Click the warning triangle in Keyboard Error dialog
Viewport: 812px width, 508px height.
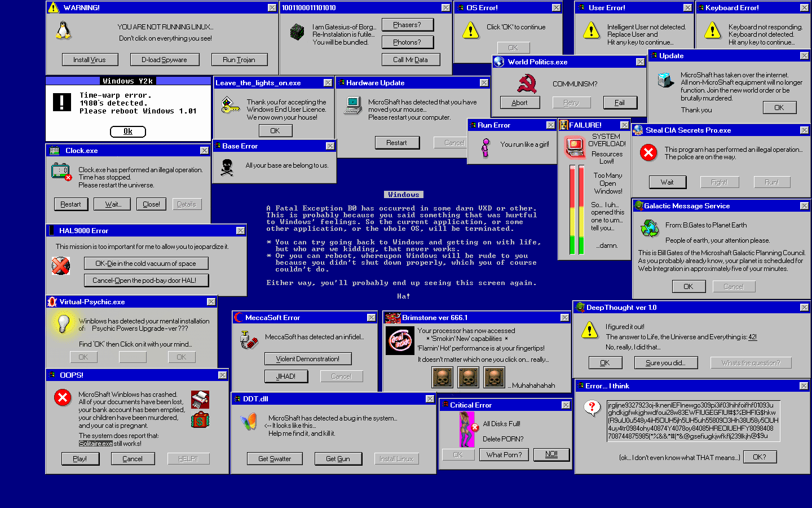click(712, 30)
